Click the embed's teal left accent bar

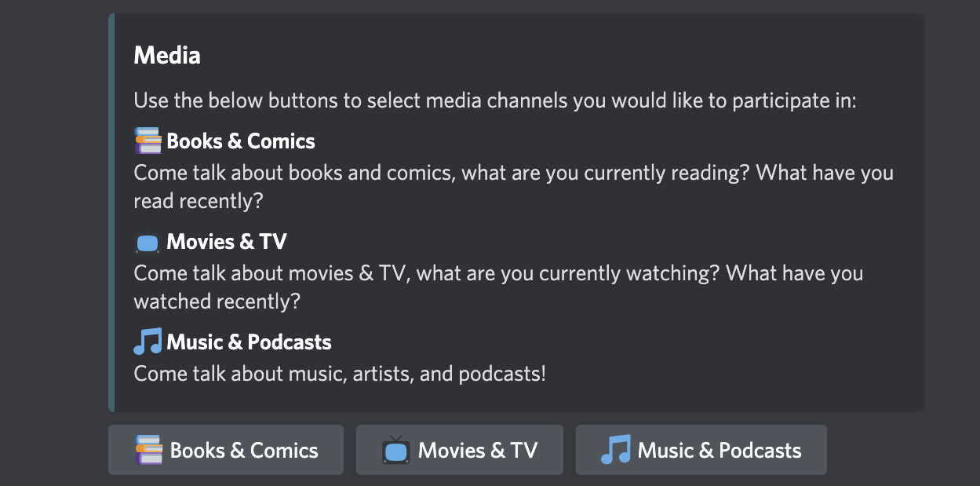pos(111,213)
